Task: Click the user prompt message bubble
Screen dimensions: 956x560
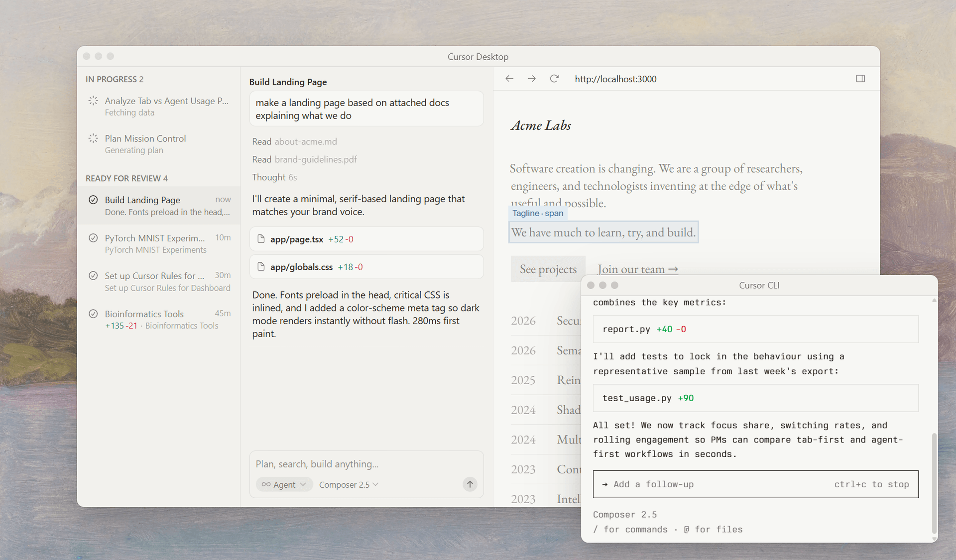Action: tap(366, 109)
